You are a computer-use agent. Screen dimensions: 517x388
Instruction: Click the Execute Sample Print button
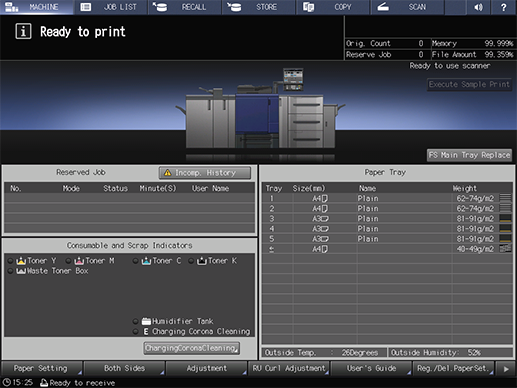pyautogui.click(x=469, y=84)
